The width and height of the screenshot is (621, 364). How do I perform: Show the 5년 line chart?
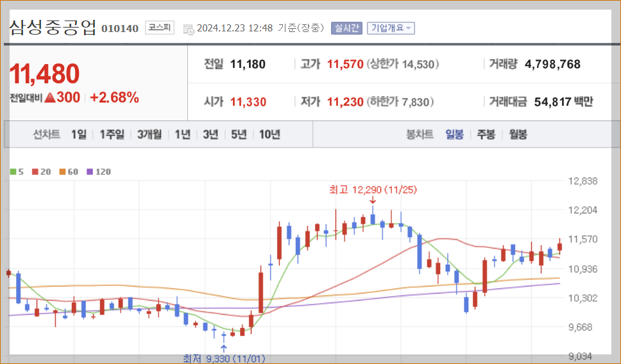(x=239, y=135)
